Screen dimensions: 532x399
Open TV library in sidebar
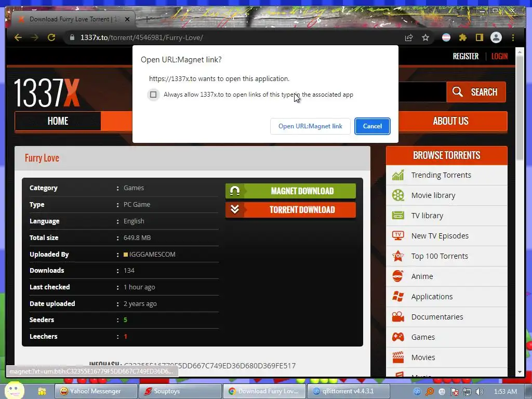pyautogui.click(x=427, y=216)
